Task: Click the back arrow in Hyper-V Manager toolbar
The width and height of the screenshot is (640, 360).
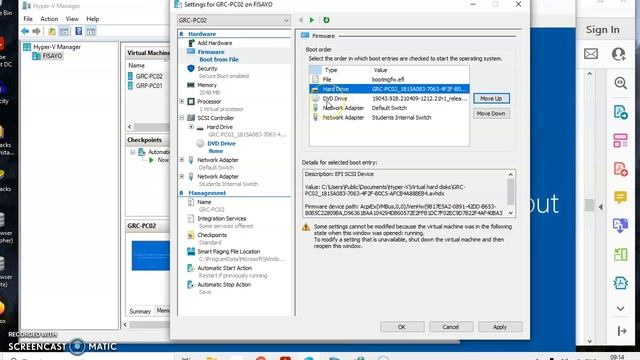Action: click(x=25, y=31)
